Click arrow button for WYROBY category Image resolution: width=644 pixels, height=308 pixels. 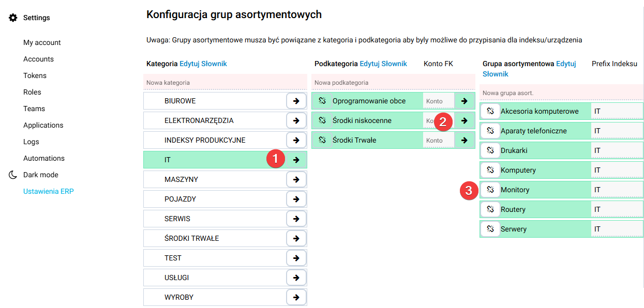[296, 297]
